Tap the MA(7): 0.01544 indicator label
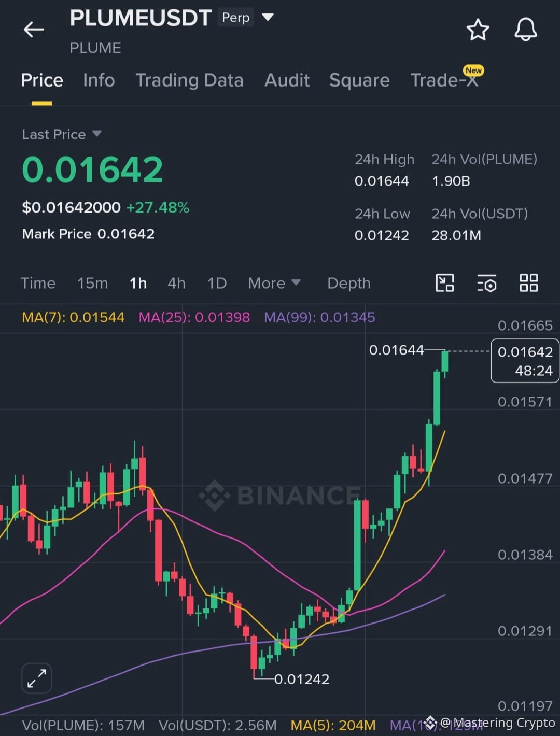The width and height of the screenshot is (560, 736). coord(73,317)
